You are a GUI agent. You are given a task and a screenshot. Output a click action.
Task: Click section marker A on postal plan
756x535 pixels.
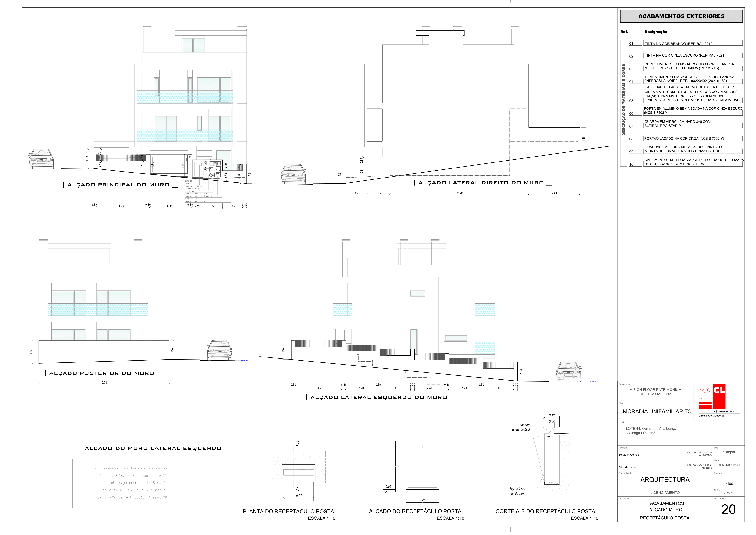(x=297, y=490)
